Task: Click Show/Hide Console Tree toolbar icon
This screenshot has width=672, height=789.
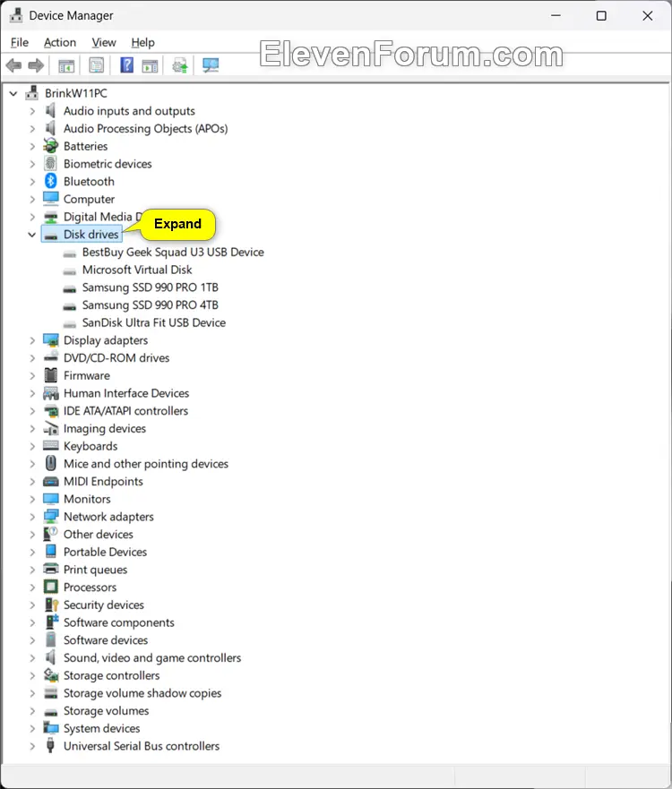Action: pos(66,65)
